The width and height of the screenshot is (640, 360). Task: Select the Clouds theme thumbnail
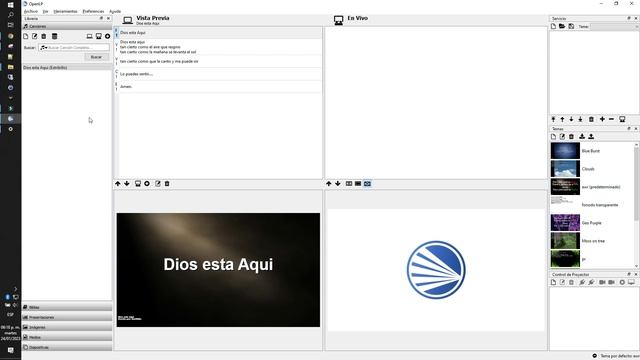[565, 169]
